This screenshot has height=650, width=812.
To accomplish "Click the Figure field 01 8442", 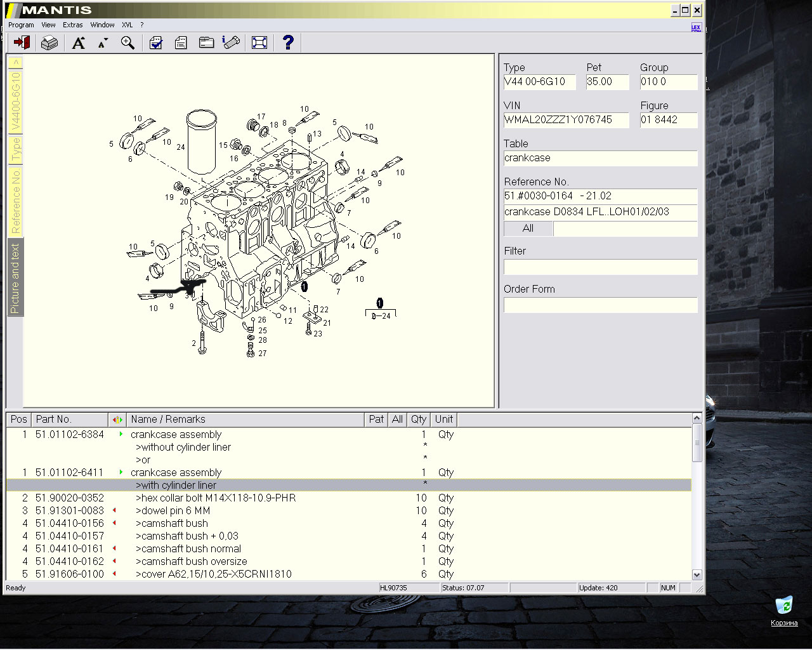I will tap(668, 120).
